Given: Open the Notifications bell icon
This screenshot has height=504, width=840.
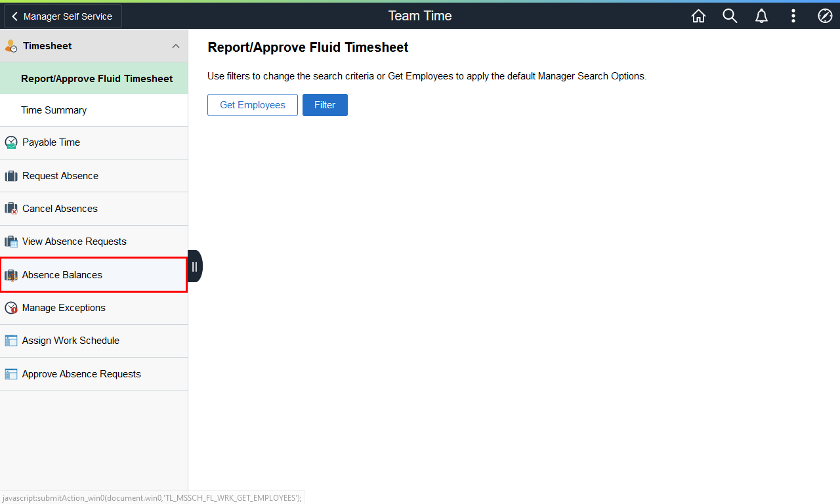Looking at the screenshot, I should (761, 16).
